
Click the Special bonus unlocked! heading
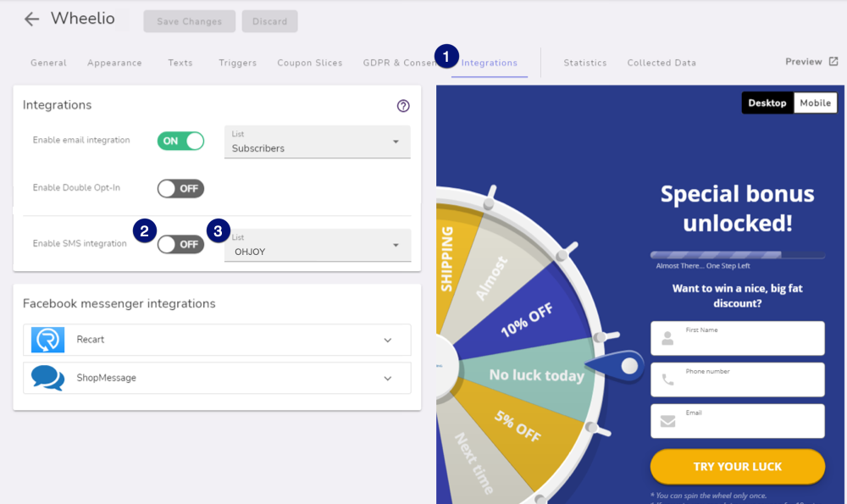738,208
